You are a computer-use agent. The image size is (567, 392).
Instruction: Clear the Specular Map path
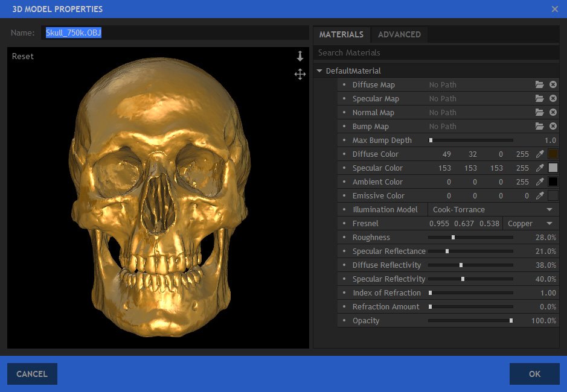tap(553, 99)
